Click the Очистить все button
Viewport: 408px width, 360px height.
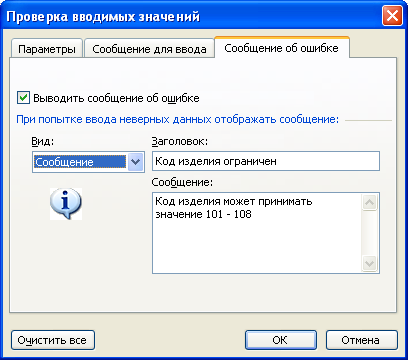53,340
